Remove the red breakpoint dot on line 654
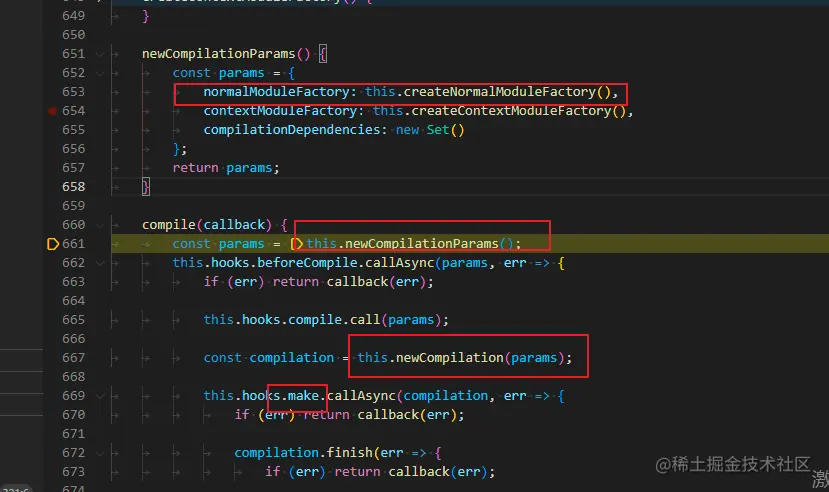 pos(52,111)
